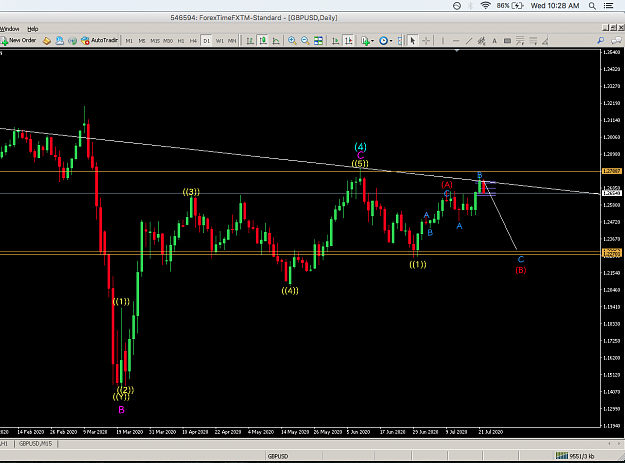Click the upper orange horizontal level line

300,171
